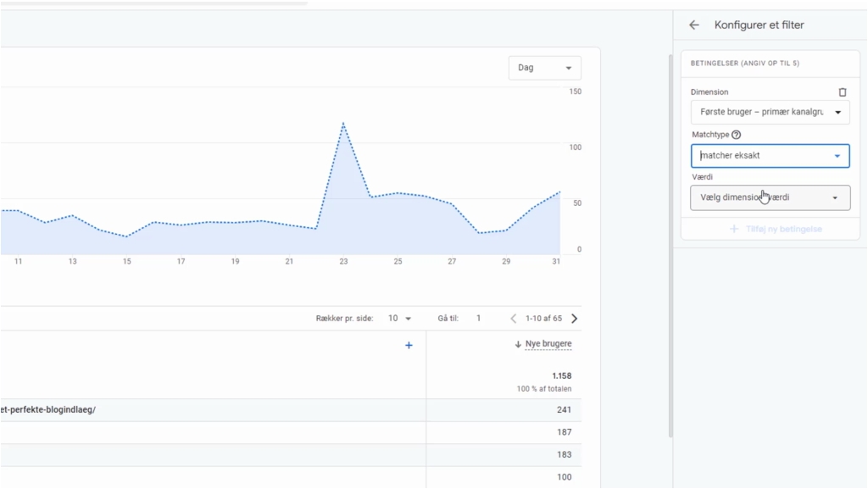Viewport: 868px width, 489px height.
Task: Open the Matchtype help question mark icon
Action: 734,134
